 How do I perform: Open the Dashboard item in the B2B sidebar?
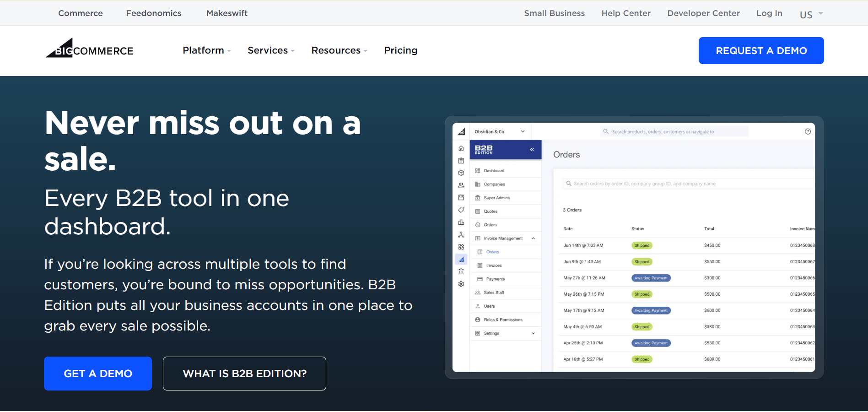coord(493,170)
